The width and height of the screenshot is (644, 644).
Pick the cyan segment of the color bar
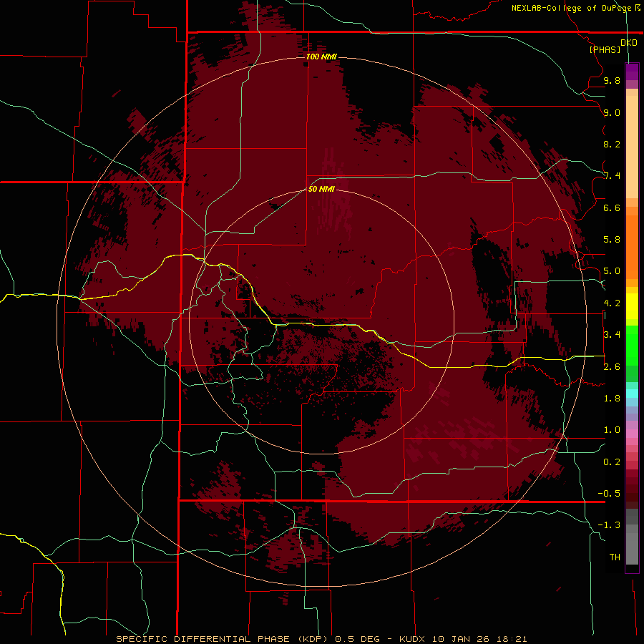(632, 394)
